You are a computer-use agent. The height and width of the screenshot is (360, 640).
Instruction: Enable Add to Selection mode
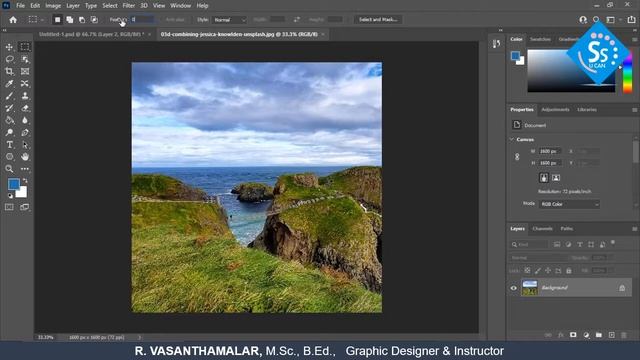70,20
